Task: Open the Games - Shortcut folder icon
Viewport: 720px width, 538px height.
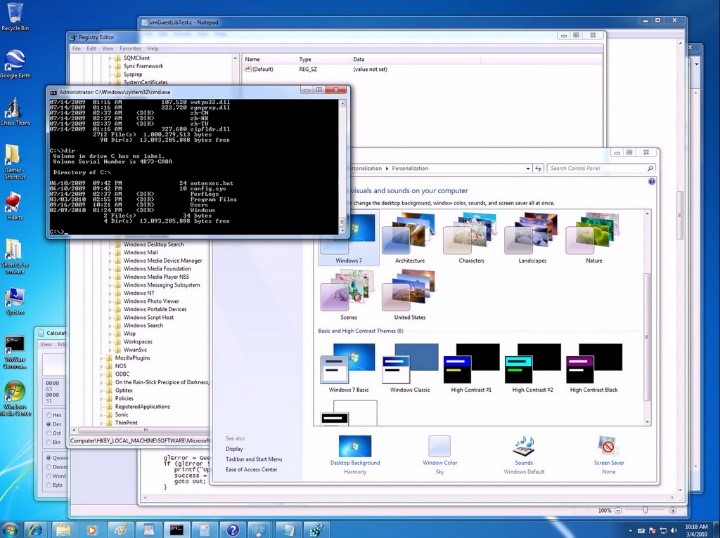Action: click(15, 162)
